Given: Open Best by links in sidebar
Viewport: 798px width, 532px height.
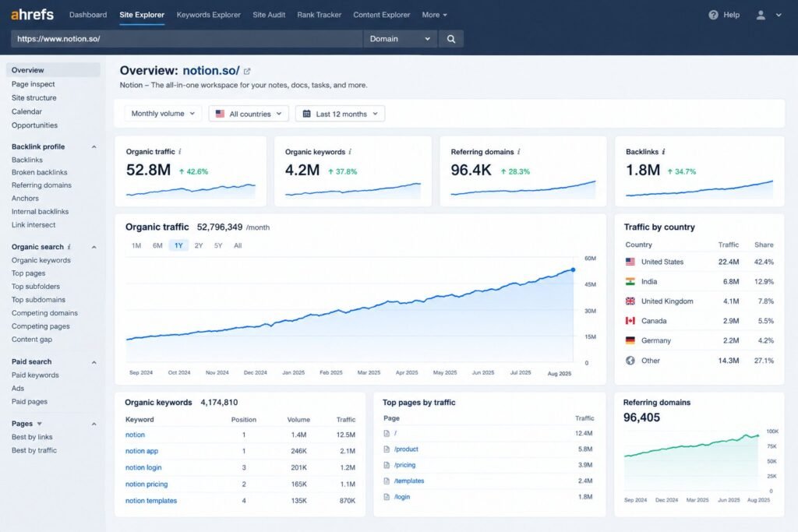Looking at the screenshot, I should pyautogui.click(x=31, y=437).
